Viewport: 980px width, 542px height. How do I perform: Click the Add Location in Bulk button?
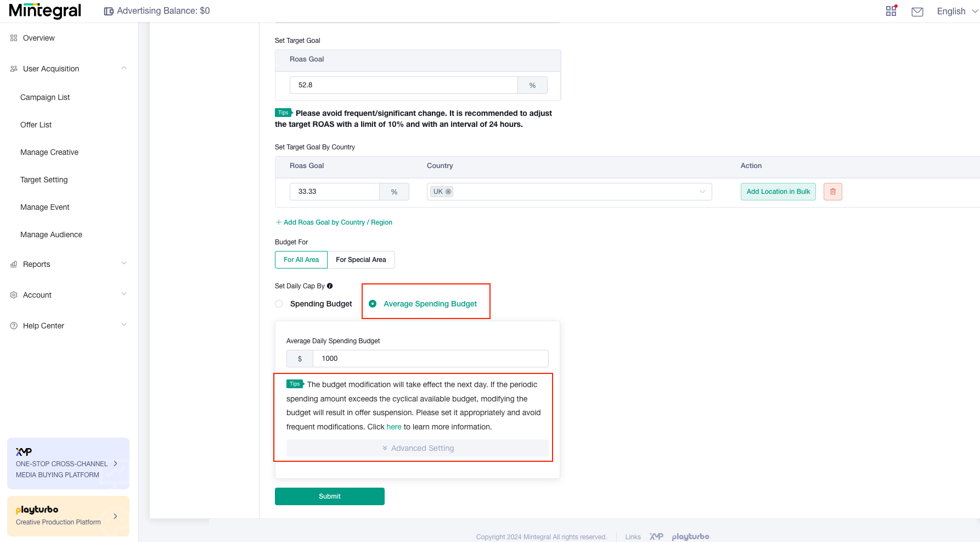(x=778, y=192)
